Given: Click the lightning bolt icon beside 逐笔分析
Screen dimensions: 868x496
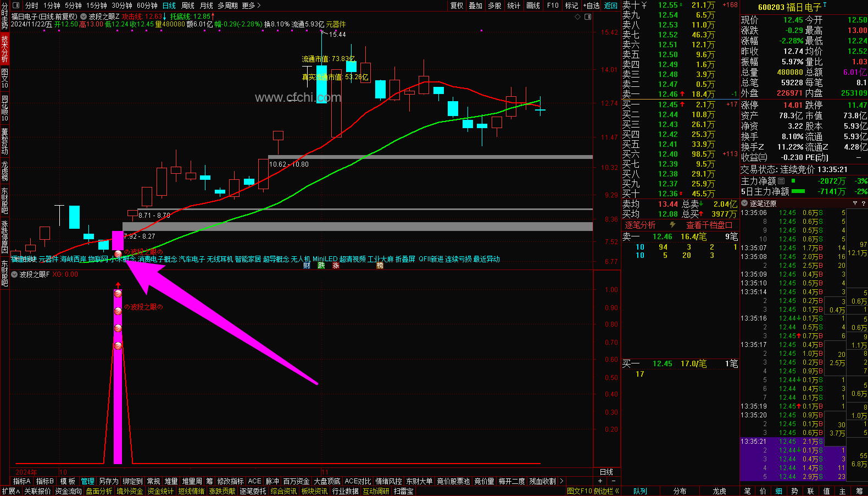Looking at the screenshot, I should pos(672,225).
